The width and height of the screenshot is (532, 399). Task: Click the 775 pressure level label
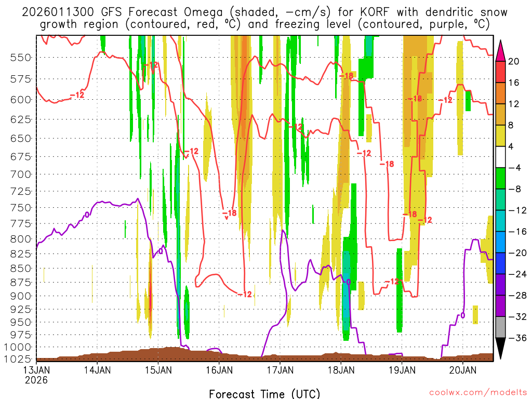coord(20,223)
